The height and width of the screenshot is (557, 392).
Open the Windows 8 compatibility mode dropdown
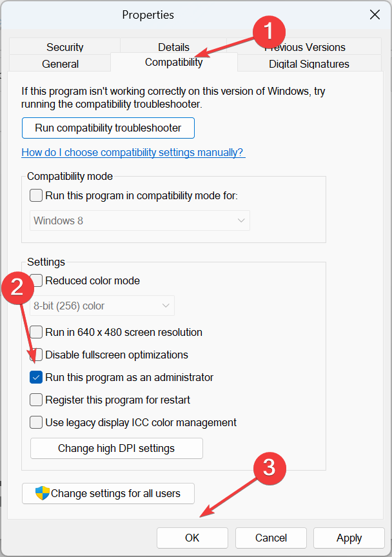140,220
